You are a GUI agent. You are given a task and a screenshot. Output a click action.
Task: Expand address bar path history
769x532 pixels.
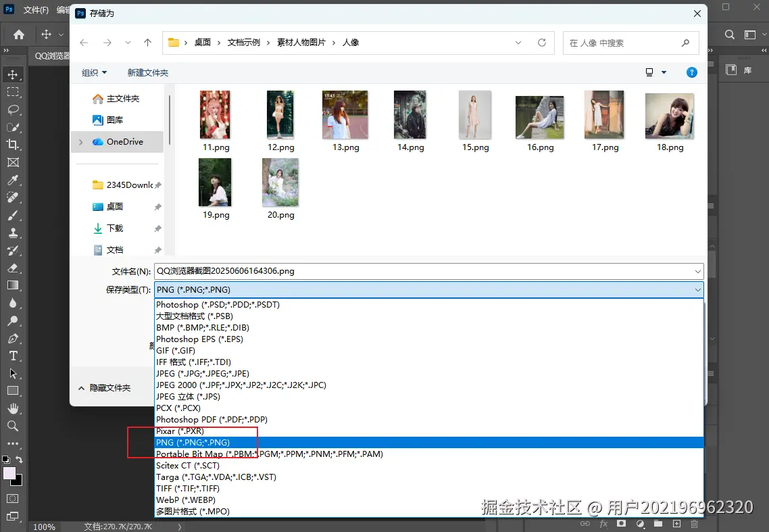(518, 43)
